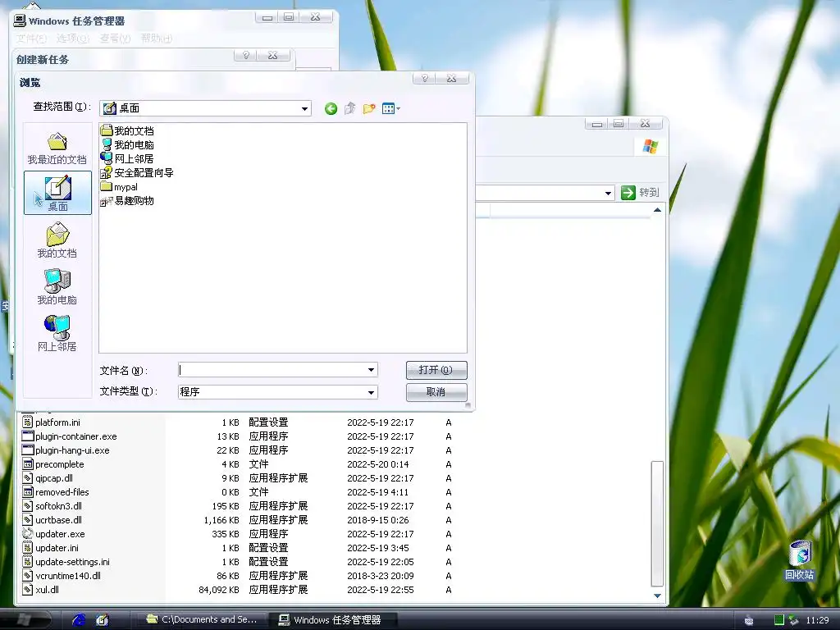The height and width of the screenshot is (630, 840).
Task: Select 桌面 in the places bar
Action: tap(58, 193)
